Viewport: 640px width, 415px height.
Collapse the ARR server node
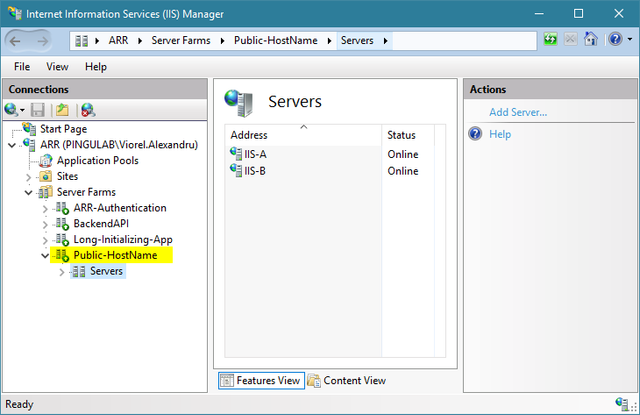12,145
